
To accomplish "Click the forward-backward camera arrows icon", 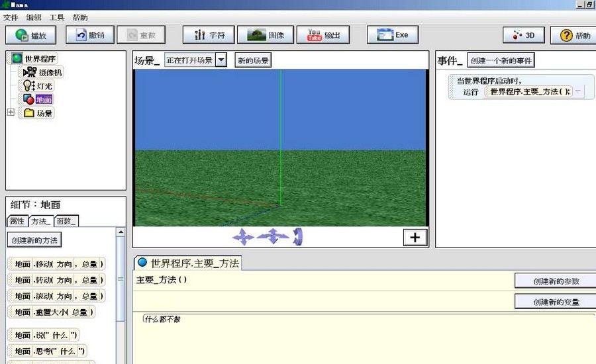I will pos(273,237).
